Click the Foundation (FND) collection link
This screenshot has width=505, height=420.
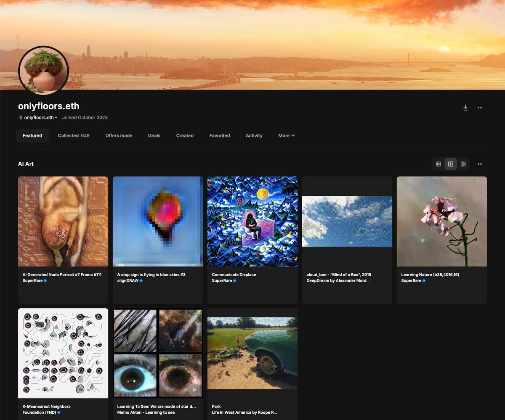39,413
